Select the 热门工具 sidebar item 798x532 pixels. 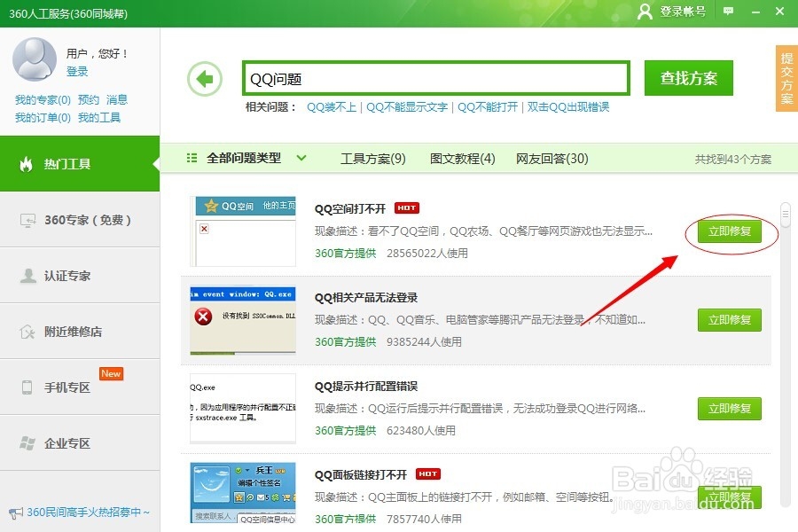(x=80, y=164)
